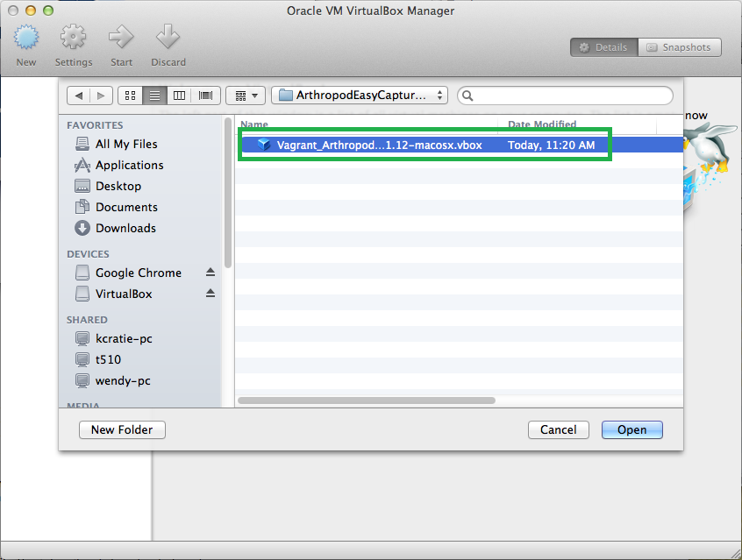Switch to column view
The image size is (742, 560).
click(x=179, y=96)
